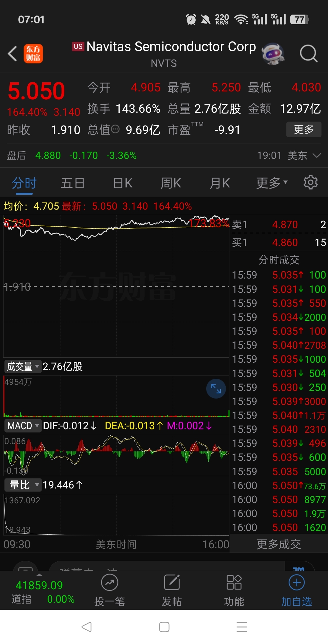This screenshot has height=644, width=328.
Task: Tap the 总量 2.76亿股 value
Action: (x=217, y=108)
